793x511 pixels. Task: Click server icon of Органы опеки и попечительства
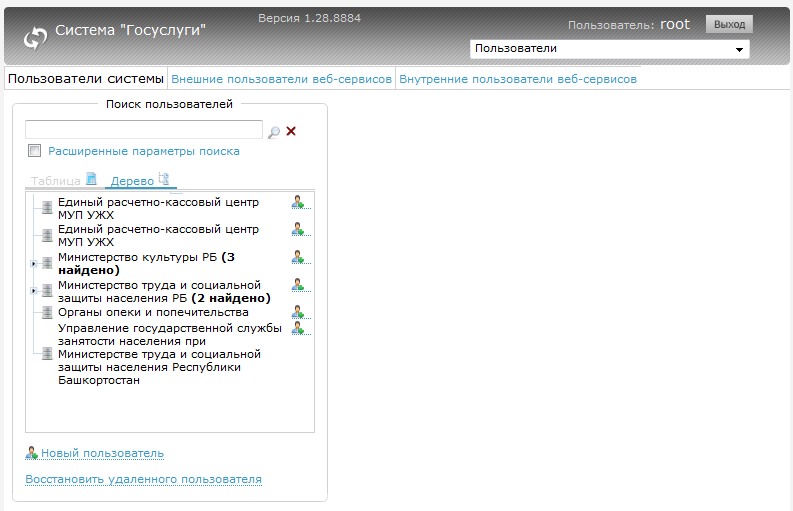point(47,312)
